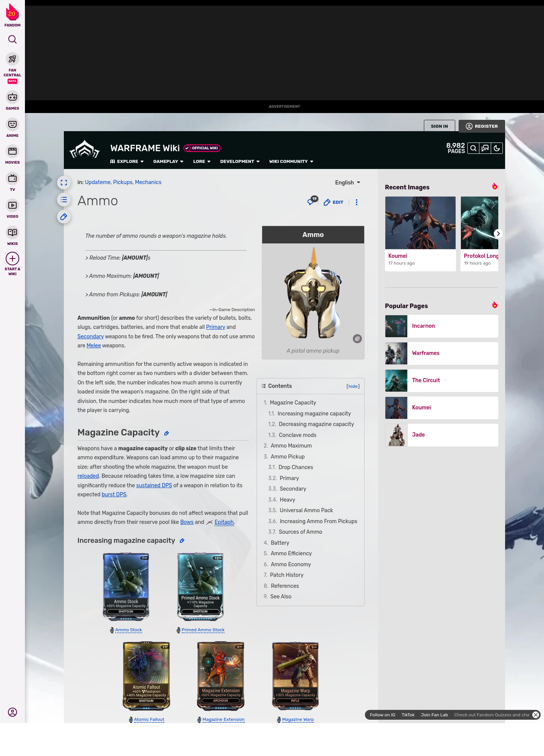The height and width of the screenshot is (756, 544).
Task: Jump to Battery in Contents
Action: [280, 543]
